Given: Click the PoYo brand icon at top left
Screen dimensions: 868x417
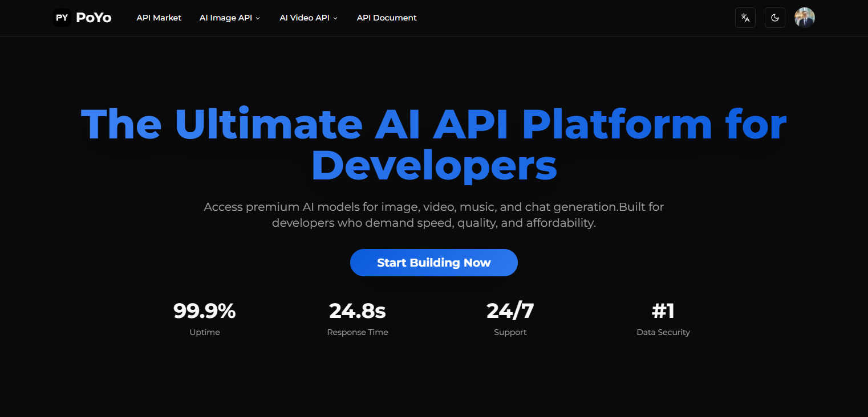Looking at the screenshot, I should click(x=62, y=17).
